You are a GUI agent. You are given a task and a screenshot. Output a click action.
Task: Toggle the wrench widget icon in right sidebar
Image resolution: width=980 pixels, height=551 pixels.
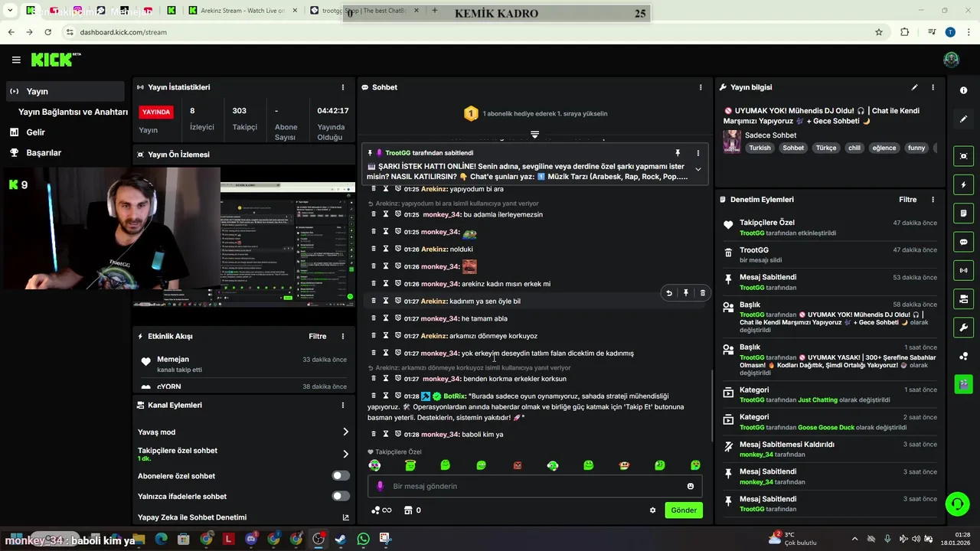(963, 328)
